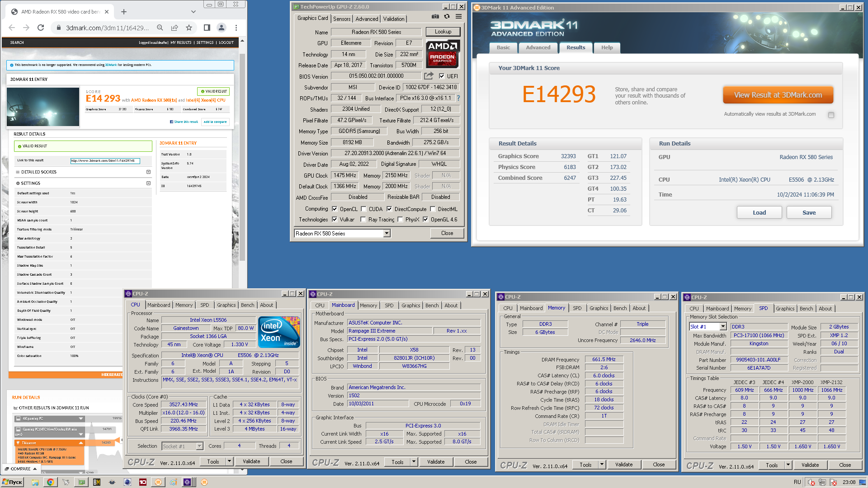Click the red 10 icon in taskbar
This screenshot has height=488, width=868.
143,482
